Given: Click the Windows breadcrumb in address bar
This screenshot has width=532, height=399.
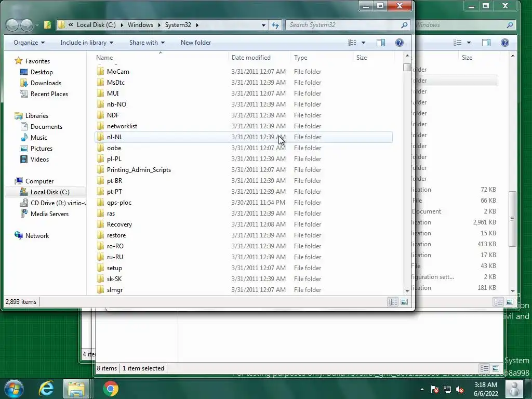Looking at the screenshot, I should tap(140, 25).
